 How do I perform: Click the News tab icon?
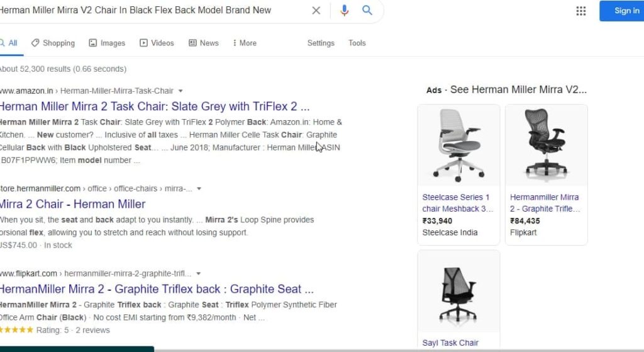click(x=192, y=43)
